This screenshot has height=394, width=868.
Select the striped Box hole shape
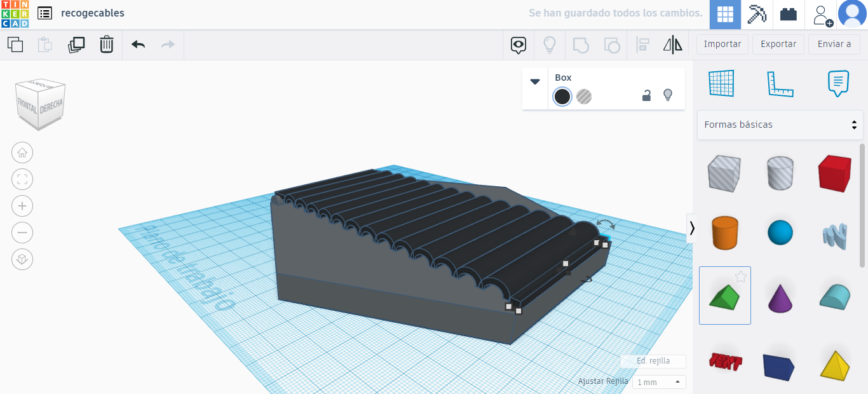pos(725,173)
